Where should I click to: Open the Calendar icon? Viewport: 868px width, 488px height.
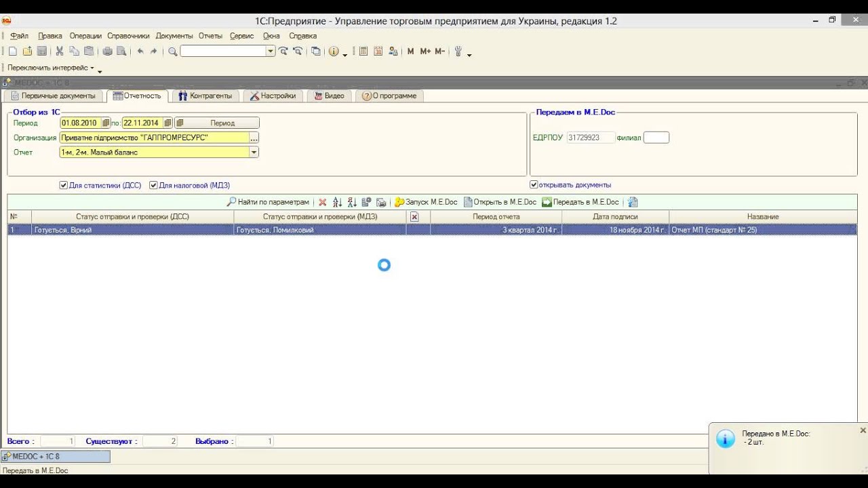pyautogui.click(x=378, y=52)
